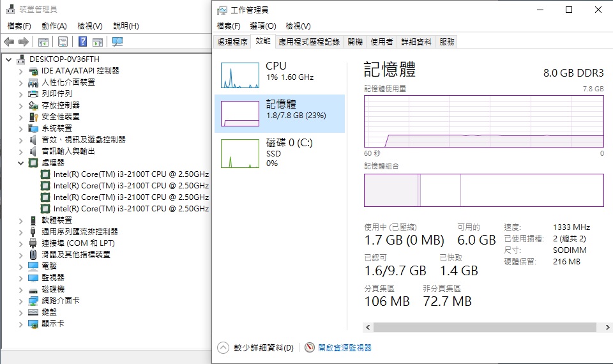613x364 pixels.
Task: Select the 音效、視訊及遊戲控制器 speaker icon
Action: 33,140
